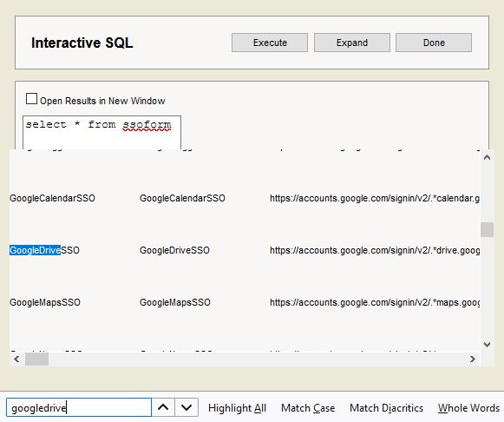The image size is (504, 422).
Task: Click the Done button
Action: [x=434, y=43]
